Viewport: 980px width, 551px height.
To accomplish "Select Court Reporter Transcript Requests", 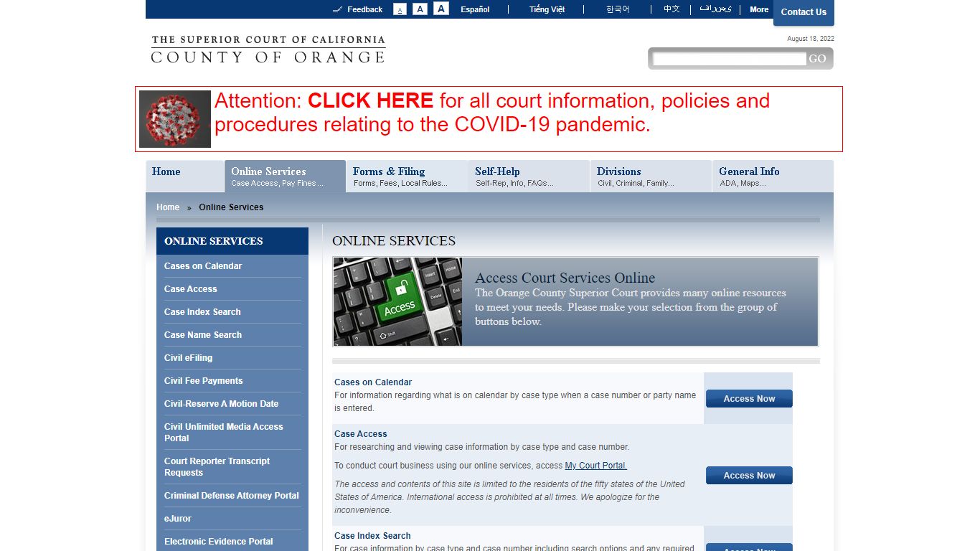I will 217,467.
